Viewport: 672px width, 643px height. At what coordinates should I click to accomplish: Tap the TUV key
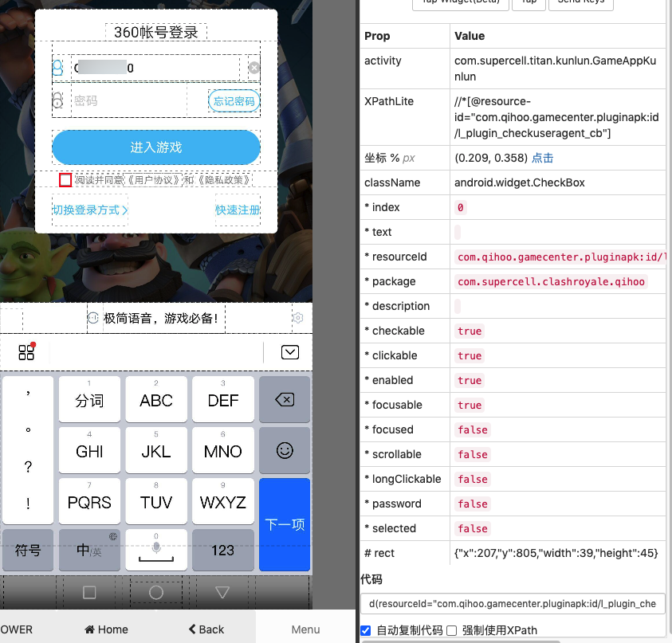pos(156,502)
